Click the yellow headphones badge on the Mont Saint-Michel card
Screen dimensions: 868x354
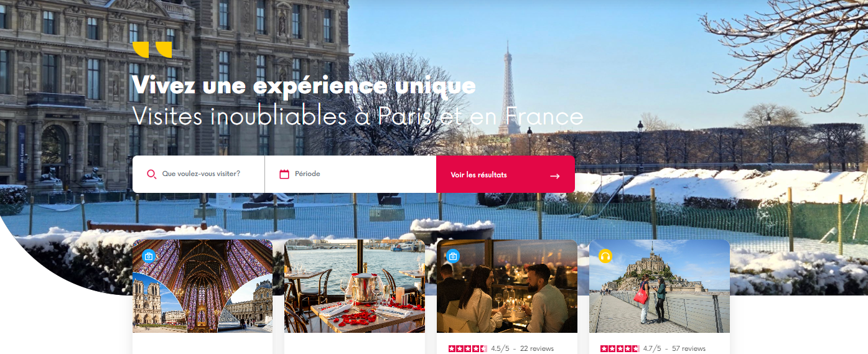(x=605, y=256)
